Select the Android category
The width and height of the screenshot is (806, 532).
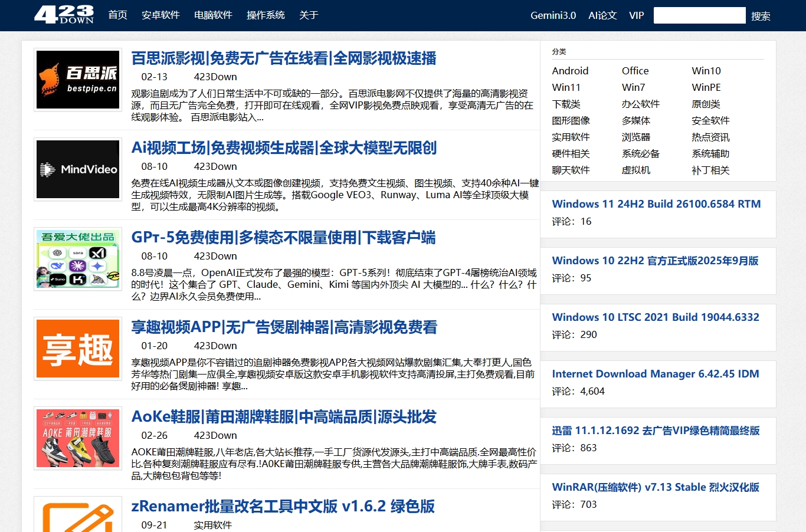click(570, 70)
